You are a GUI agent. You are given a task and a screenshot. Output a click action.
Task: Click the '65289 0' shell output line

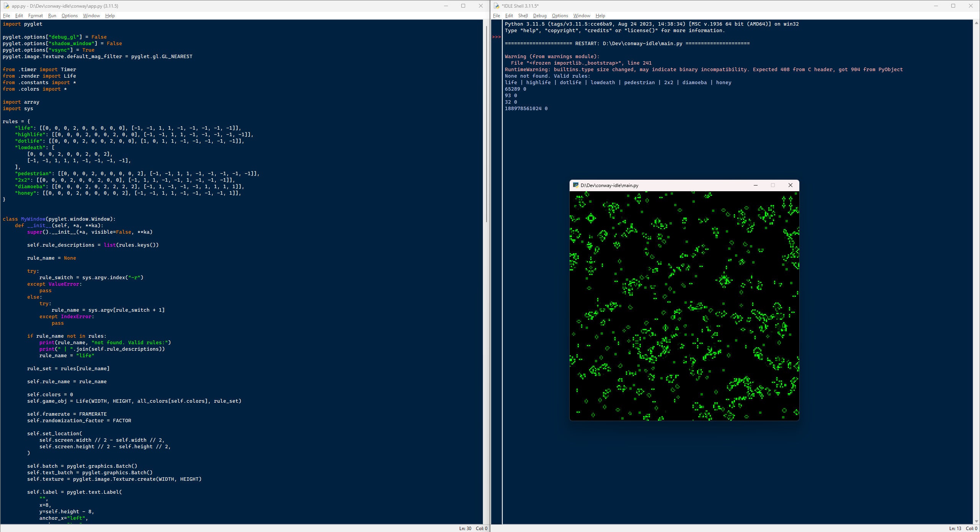[515, 89]
